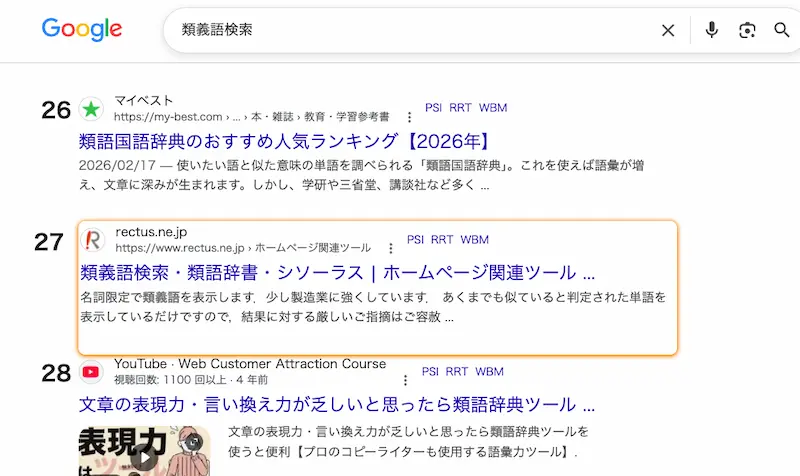Click the 表現力 video thumbnail
Viewport: 800px width, 476px height.
tap(144, 451)
